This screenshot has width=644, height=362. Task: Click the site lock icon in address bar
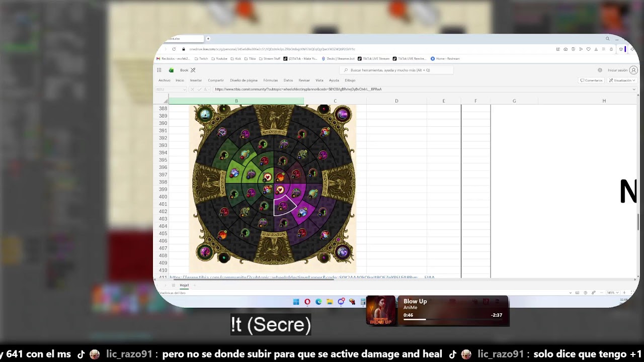point(184,49)
